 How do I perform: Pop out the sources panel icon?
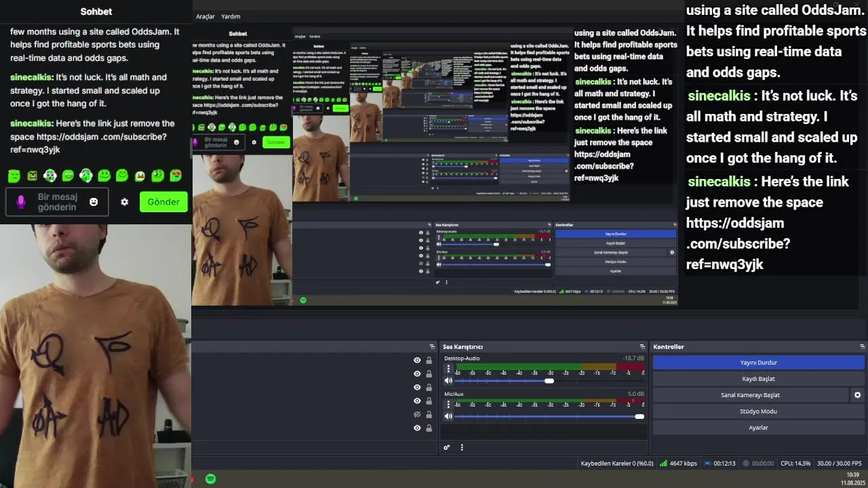(432, 347)
